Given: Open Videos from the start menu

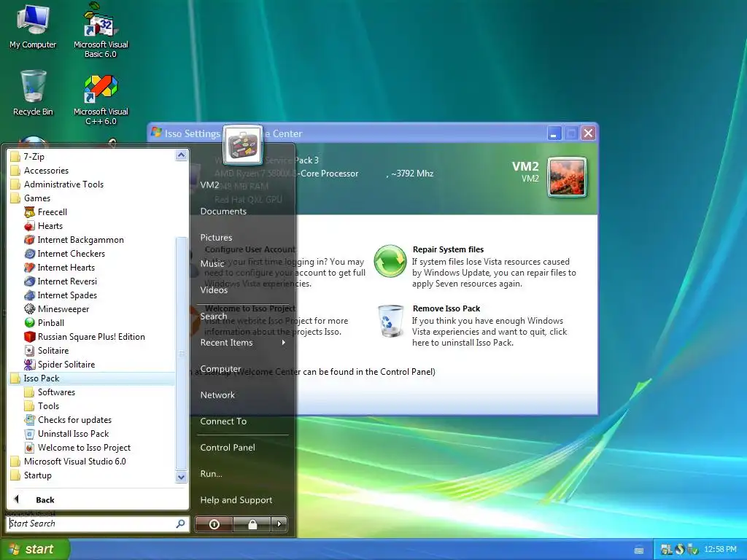Looking at the screenshot, I should 214,289.
